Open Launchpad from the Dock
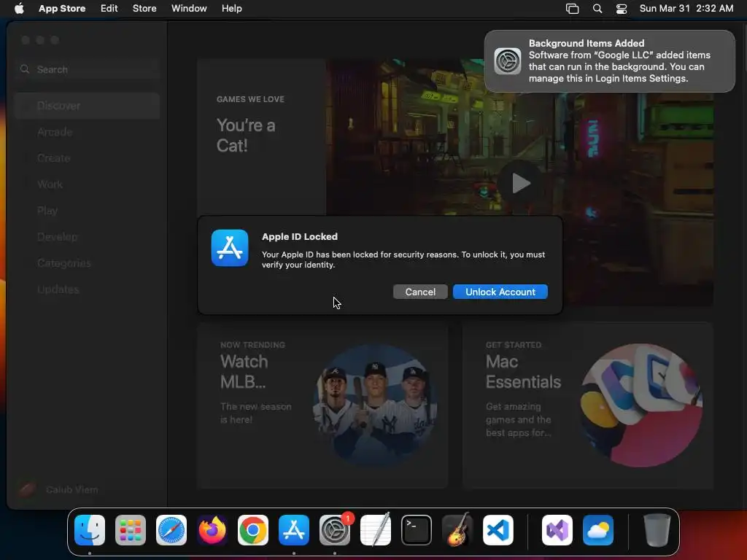Screen dimensions: 747x560 [131, 530]
